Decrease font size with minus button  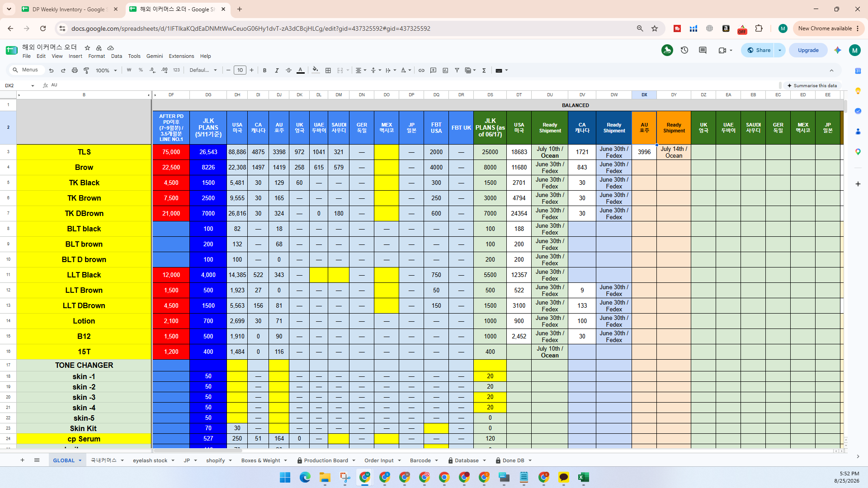(228, 70)
